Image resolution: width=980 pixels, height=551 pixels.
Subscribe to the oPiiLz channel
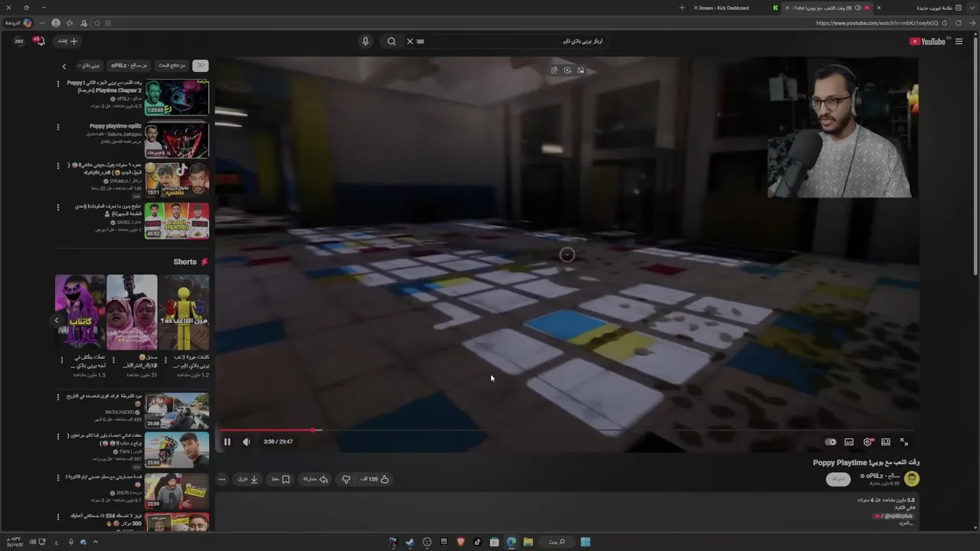(x=838, y=479)
